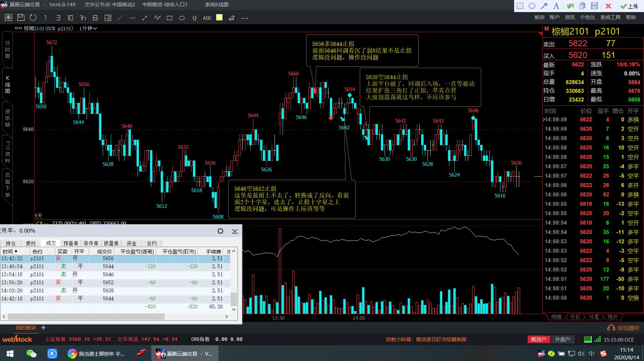Select rectangle tool in screenshot toolbar

[x=520, y=6]
